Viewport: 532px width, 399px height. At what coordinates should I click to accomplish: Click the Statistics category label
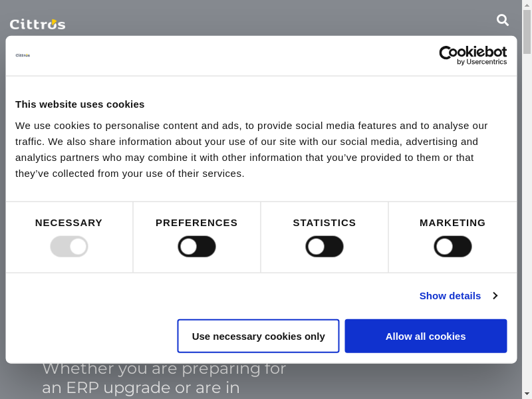pos(325,223)
